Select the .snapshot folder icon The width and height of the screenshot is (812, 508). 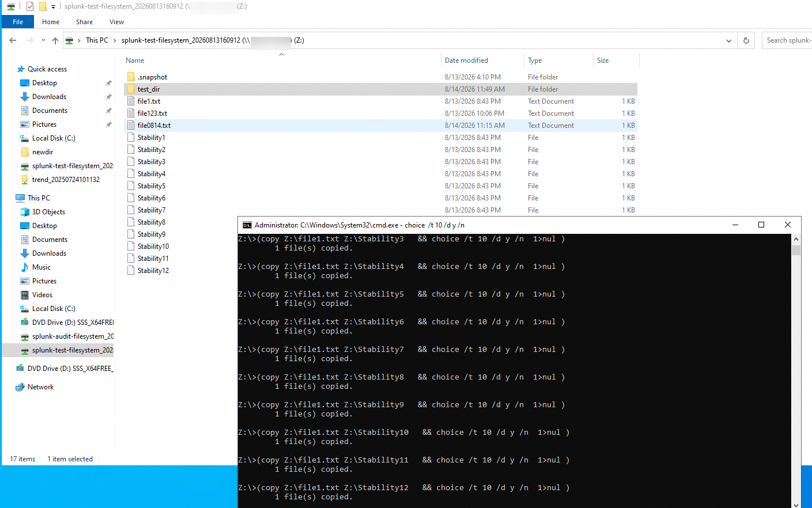tap(131, 77)
